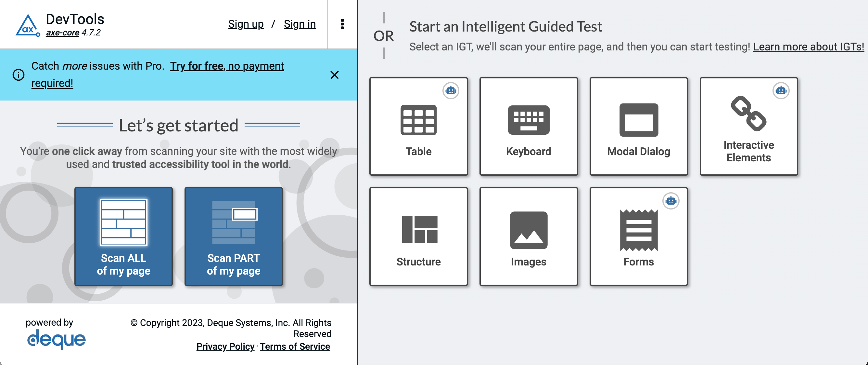Click the Sign in link
Viewport: 868px width, 365px height.
click(300, 24)
